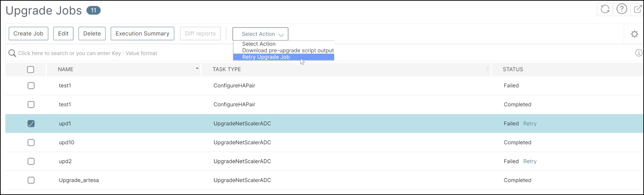Check the completed test1 job checkbox
The width and height of the screenshot is (644, 195).
pos(31,104)
